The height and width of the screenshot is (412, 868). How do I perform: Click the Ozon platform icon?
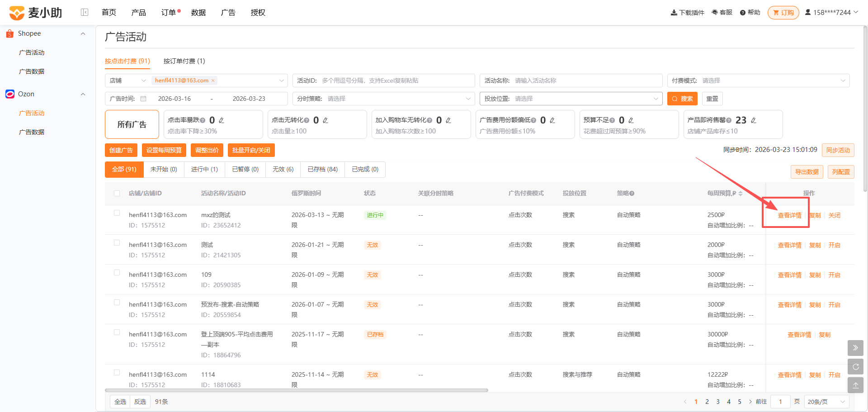coord(10,94)
